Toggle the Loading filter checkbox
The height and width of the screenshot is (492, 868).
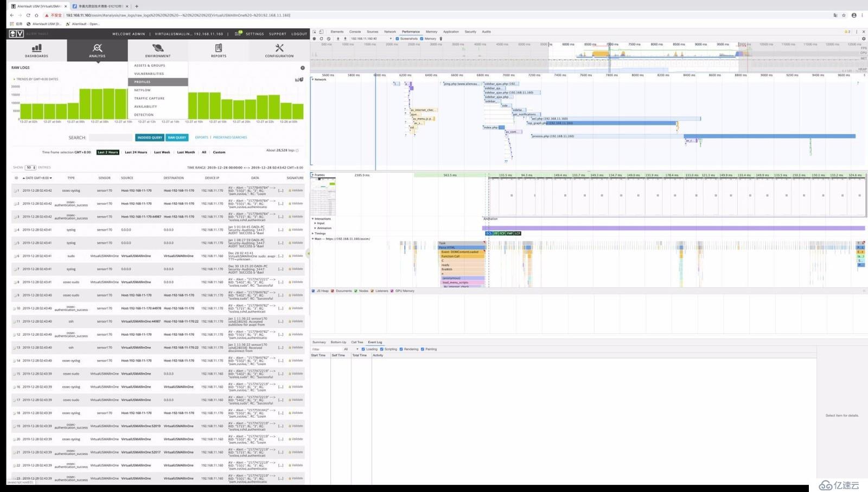pos(363,349)
